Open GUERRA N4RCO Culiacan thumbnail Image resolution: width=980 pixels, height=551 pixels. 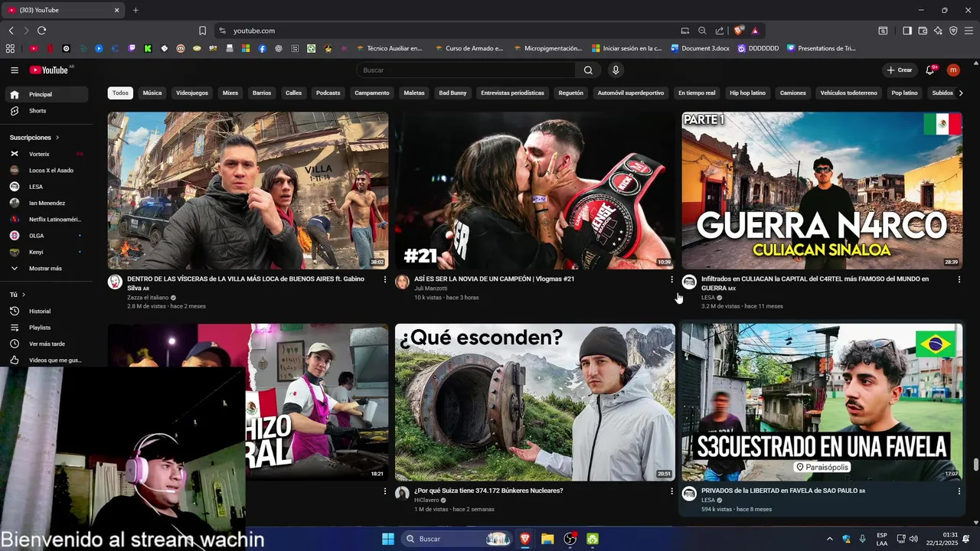822,191
